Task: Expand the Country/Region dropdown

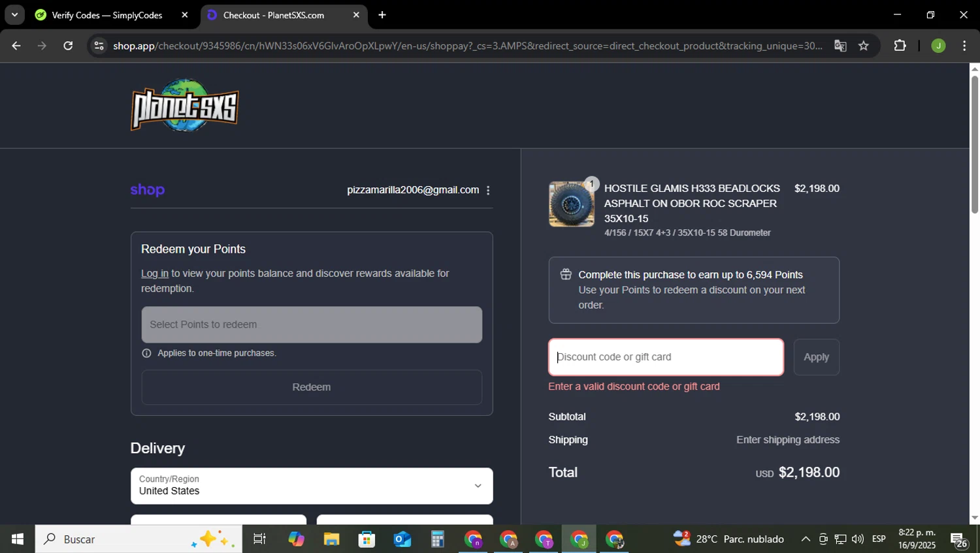Action: (x=312, y=486)
